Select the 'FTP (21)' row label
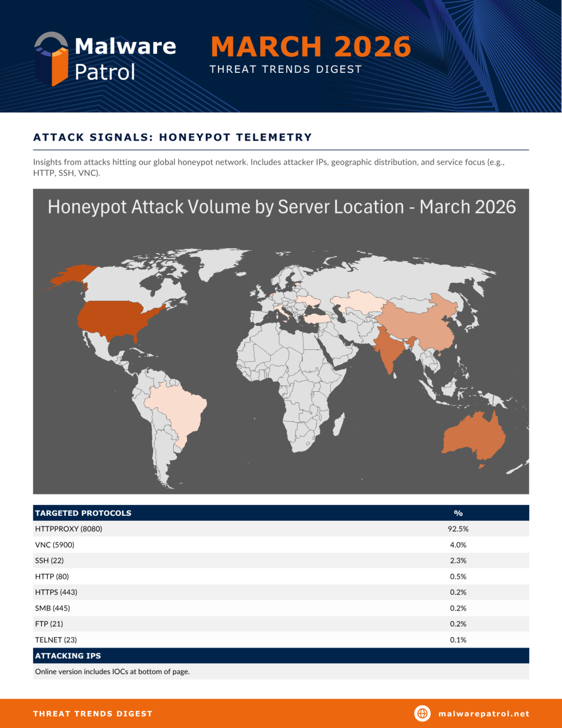The width and height of the screenshot is (562, 728). click(49, 624)
